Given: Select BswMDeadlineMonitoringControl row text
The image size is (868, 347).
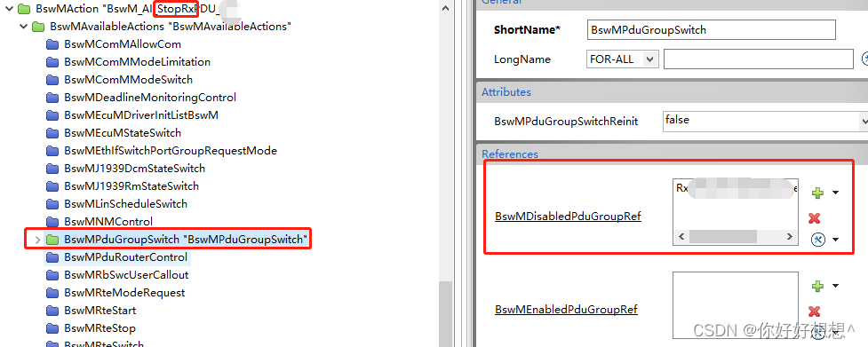Looking at the screenshot, I should coord(150,98).
